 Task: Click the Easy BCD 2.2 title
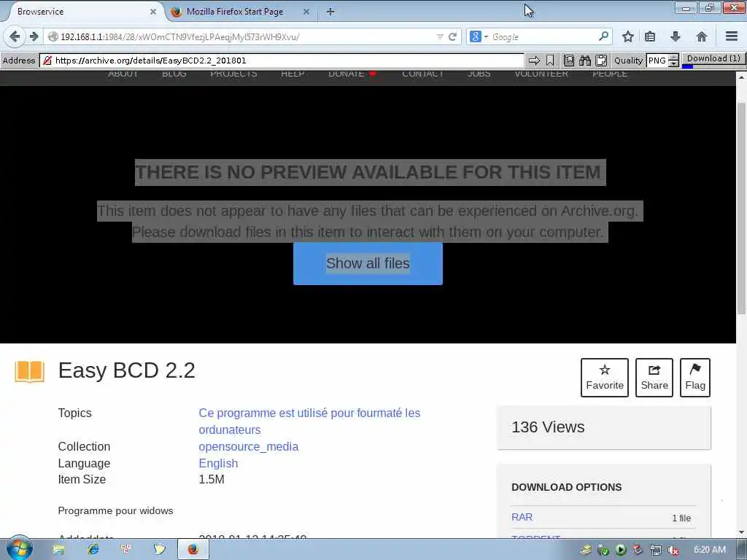click(127, 370)
